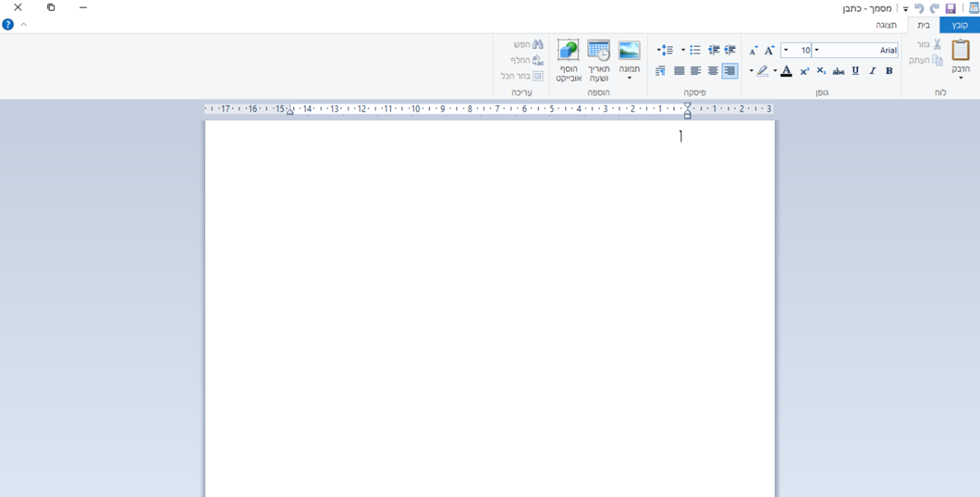
Task: Toggle Underline formatting
Action: click(x=856, y=71)
